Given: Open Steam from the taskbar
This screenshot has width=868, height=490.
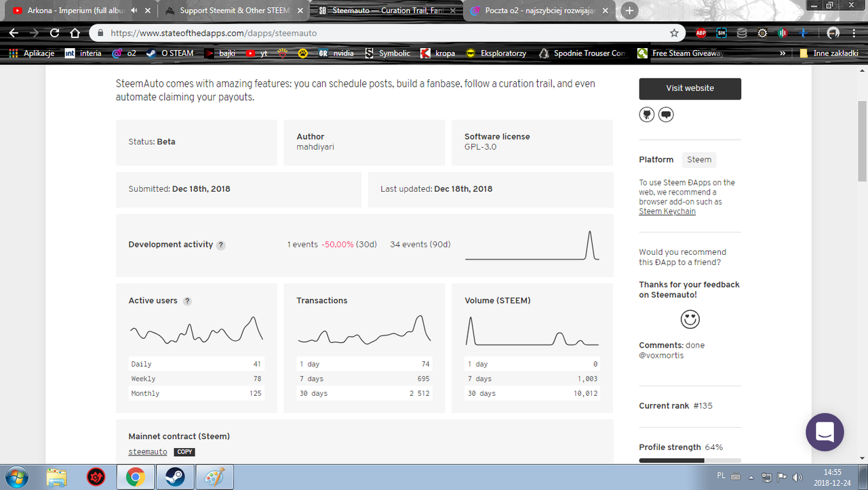Looking at the screenshot, I should tap(176, 478).
